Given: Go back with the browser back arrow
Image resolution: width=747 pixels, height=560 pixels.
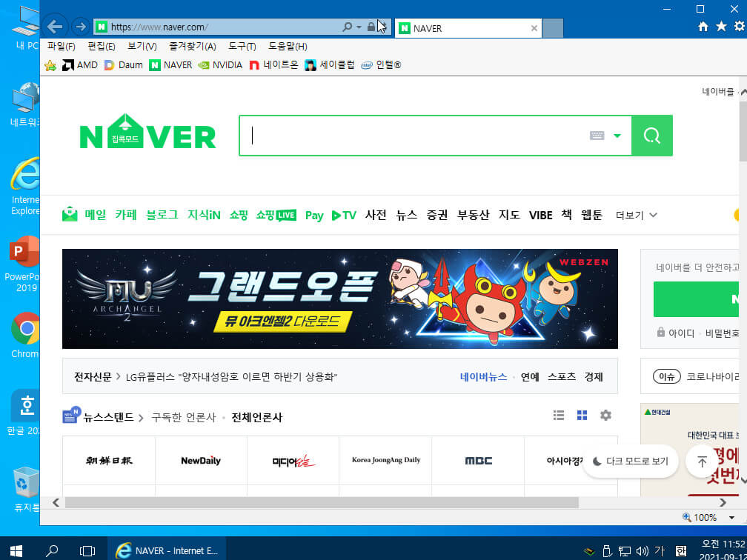Looking at the screenshot, I should pos(56,27).
